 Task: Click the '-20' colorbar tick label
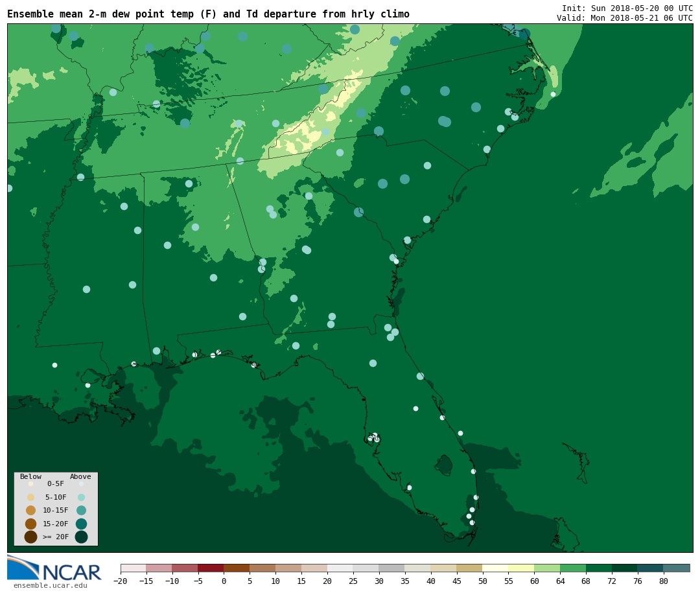[120, 581]
